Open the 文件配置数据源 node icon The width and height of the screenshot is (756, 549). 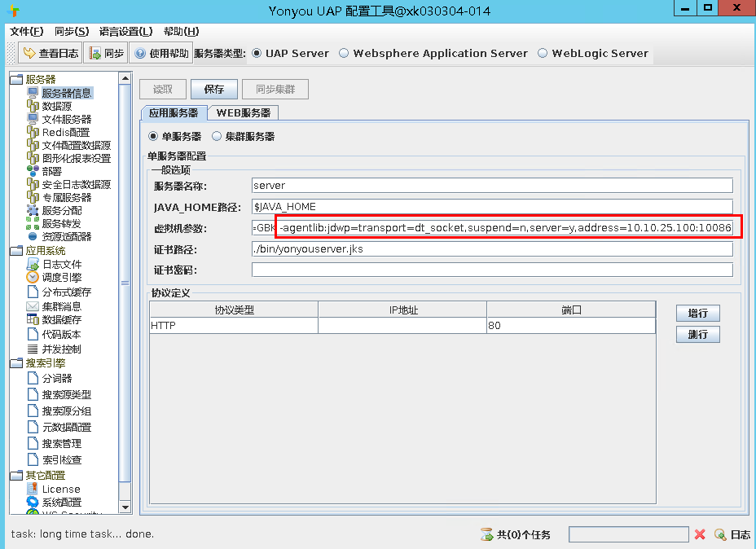pos(33,145)
